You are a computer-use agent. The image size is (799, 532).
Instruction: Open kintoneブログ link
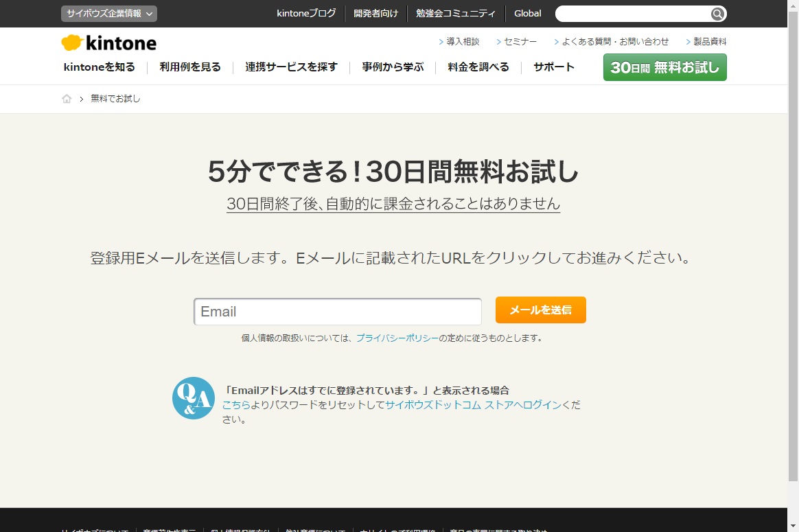[x=306, y=13]
